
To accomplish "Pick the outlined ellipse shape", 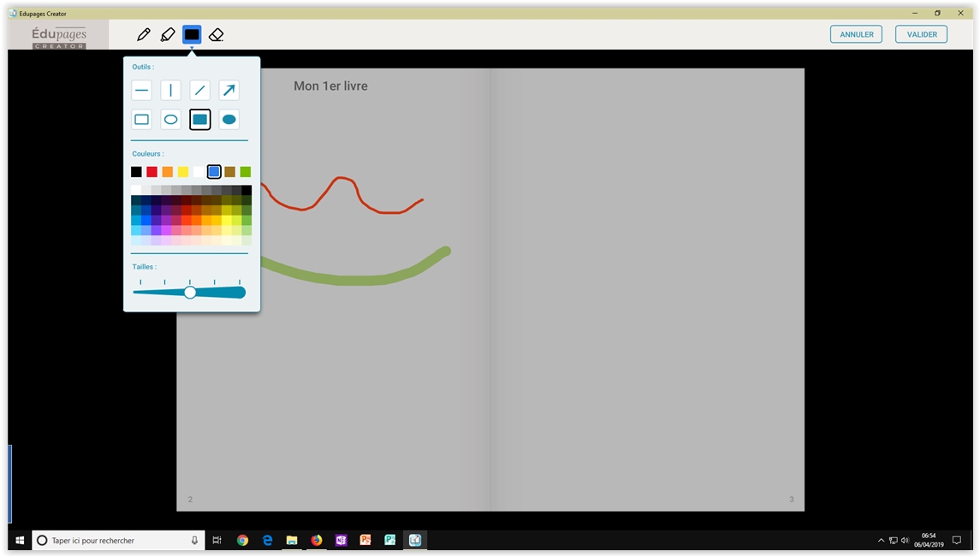I will [x=171, y=120].
